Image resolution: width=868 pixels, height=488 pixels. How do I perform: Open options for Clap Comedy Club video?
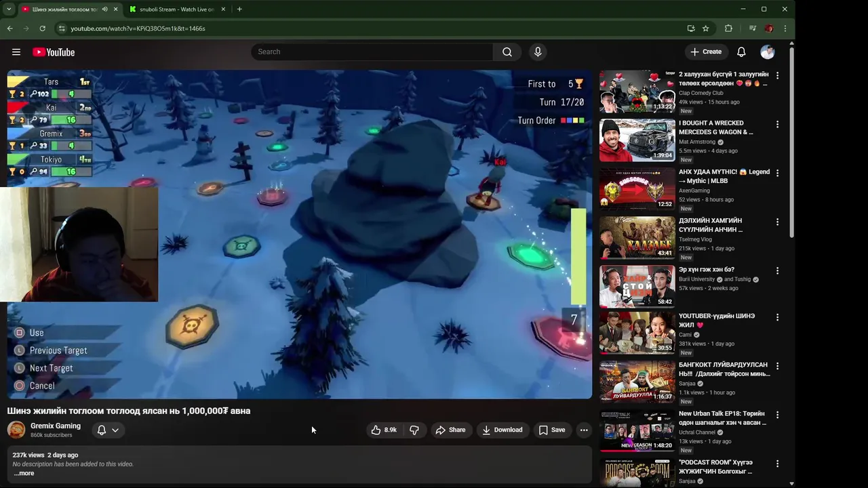(777, 75)
